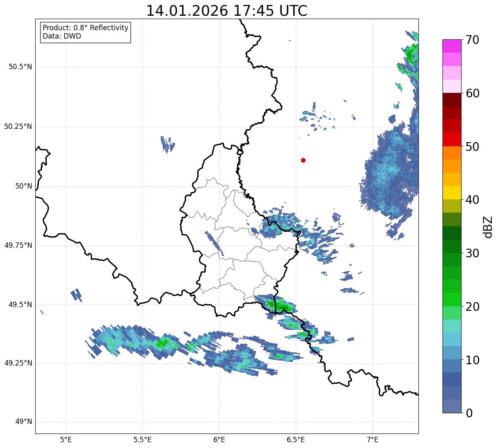The width and height of the screenshot is (498, 448).
Task: Click the latitude label '50.25°N'
Action: point(18,126)
